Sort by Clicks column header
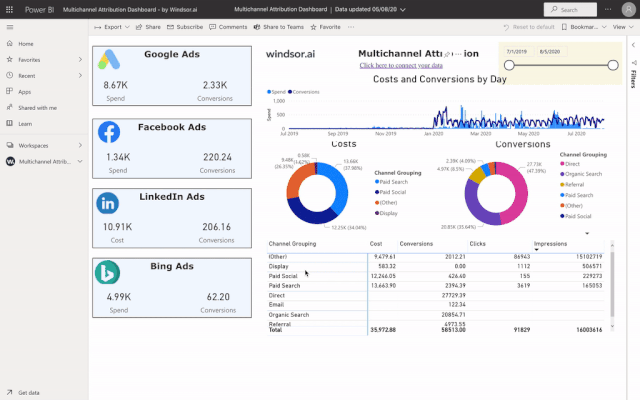Image resolution: width=640 pixels, height=400 pixels. tap(477, 244)
